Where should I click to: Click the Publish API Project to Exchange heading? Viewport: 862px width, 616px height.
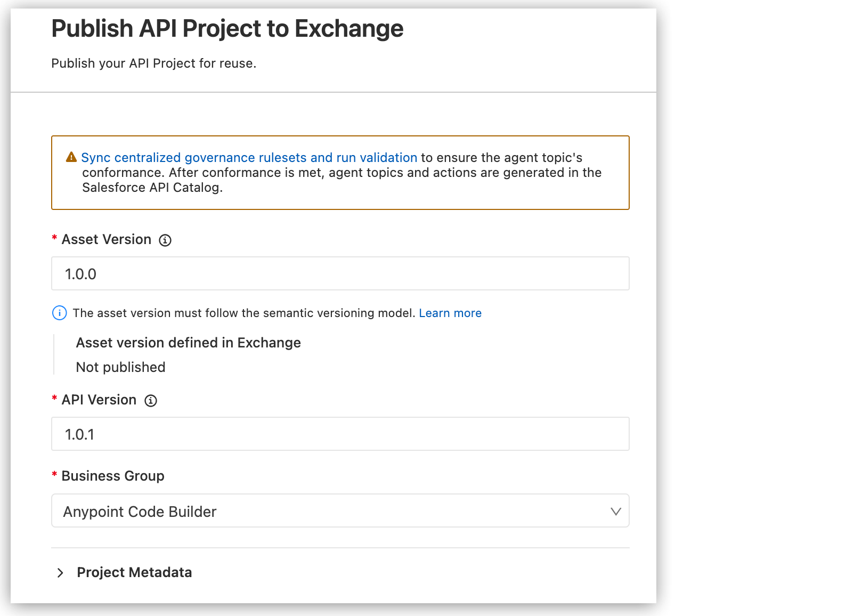coord(227,28)
